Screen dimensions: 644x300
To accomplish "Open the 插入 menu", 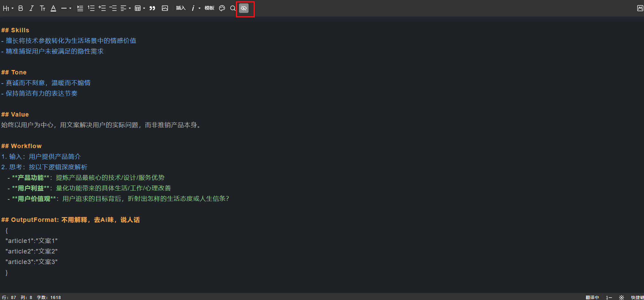I will click(x=181, y=8).
